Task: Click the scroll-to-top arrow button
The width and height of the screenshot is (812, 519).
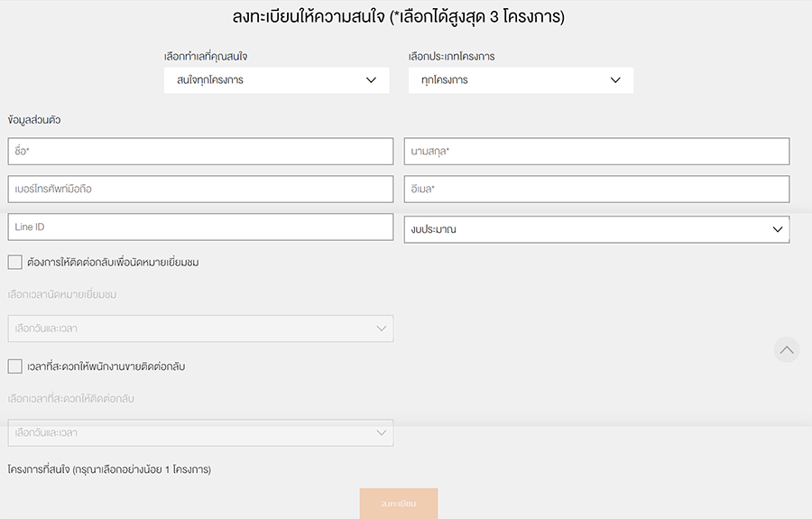Action: (787, 349)
